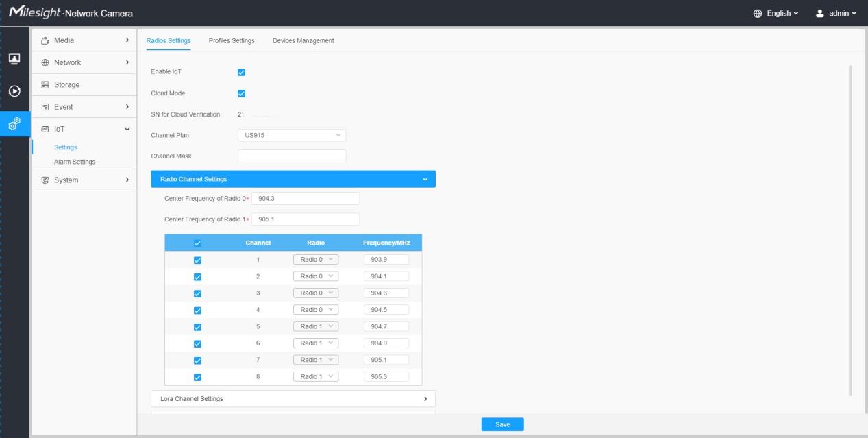Uncheck the Cloud Mode checkbox
This screenshot has width=868, height=438.
(x=241, y=94)
